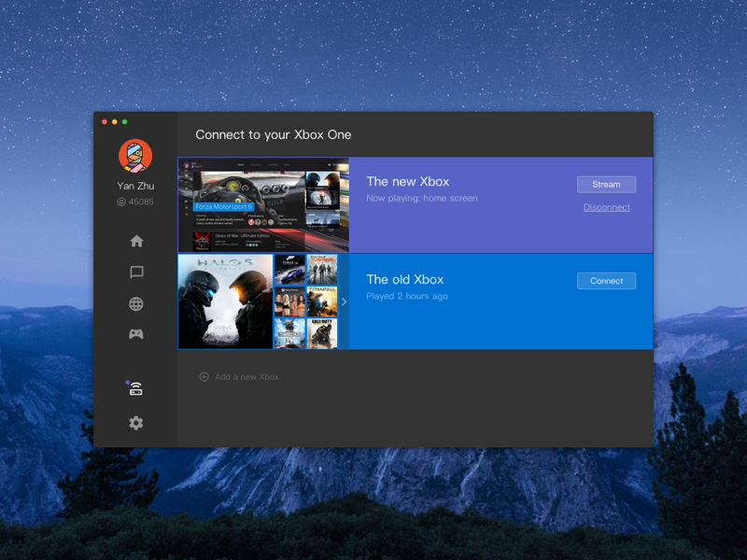Select 'The new Xbox' title text
The height and width of the screenshot is (560, 747).
click(407, 182)
